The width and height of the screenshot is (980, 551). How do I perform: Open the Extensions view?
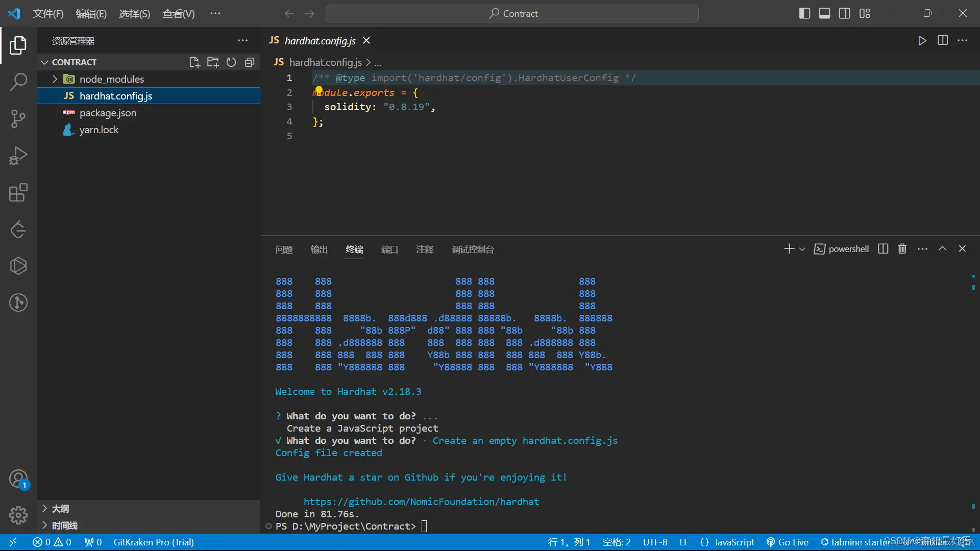click(18, 192)
